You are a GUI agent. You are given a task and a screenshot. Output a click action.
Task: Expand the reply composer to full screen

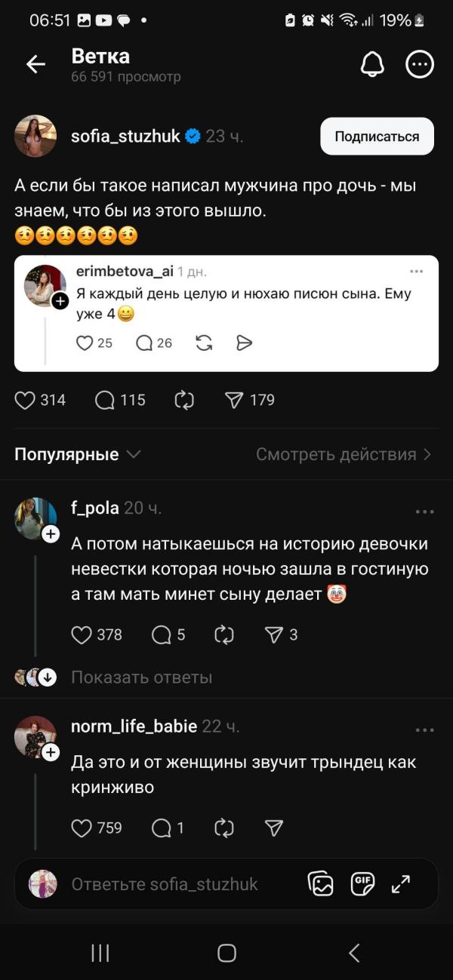pyautogui.click(x=401, y=883)
